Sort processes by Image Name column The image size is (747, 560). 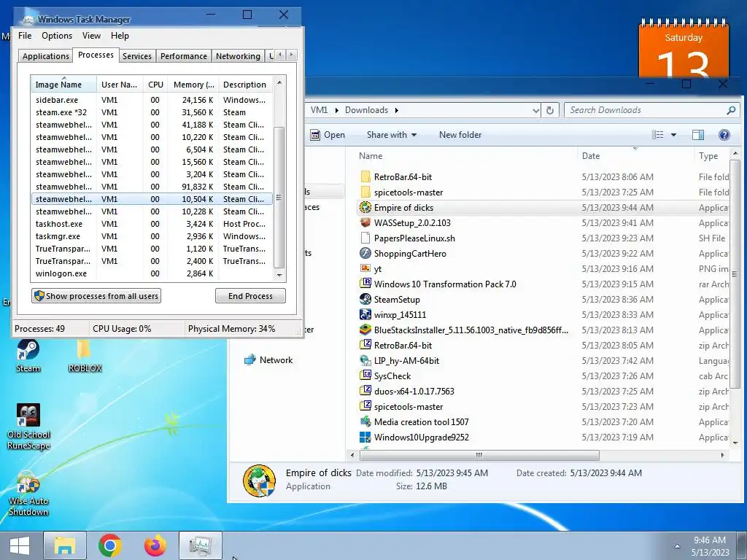point(64,85)
